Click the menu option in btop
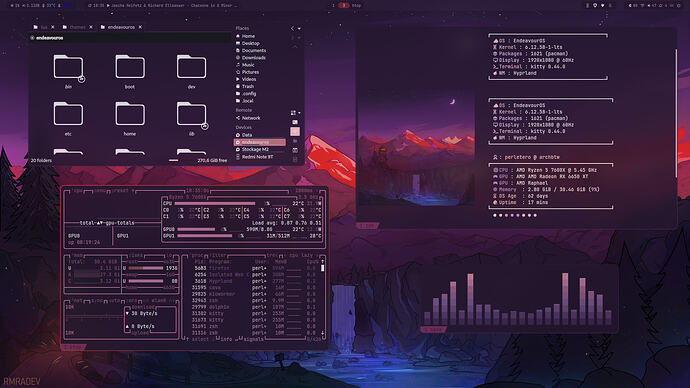Image resolution: width=690 pixels, height=388 pixels. pyautogui.click(x=100, y=191)
